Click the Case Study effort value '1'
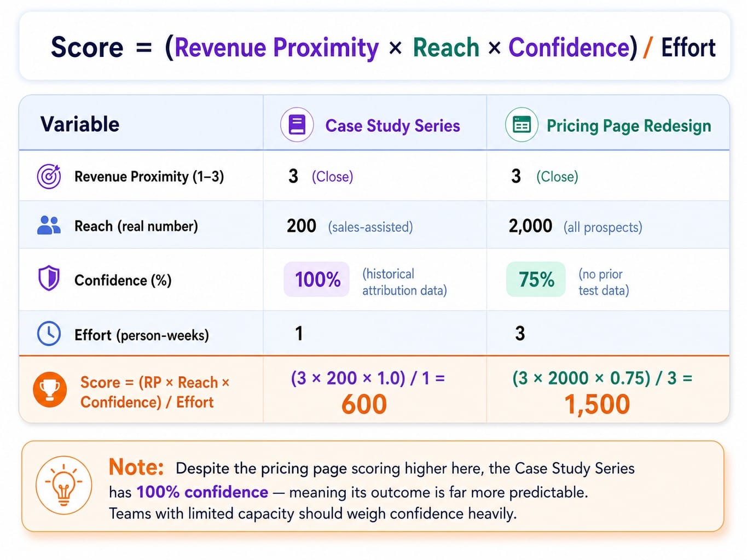Viewport: 747px width, 560px height. 299,333
